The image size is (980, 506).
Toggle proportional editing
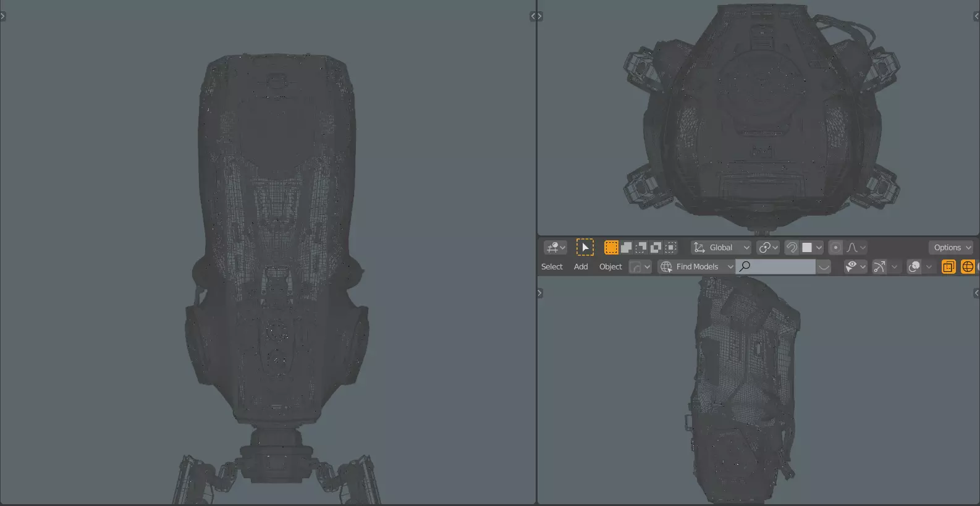pyautogui.click(x=835, y=247)
